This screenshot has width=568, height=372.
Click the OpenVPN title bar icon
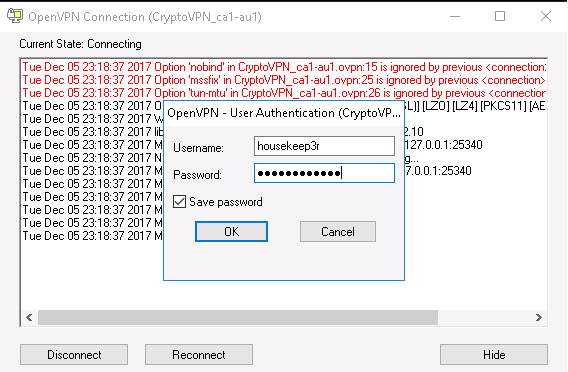15,16
